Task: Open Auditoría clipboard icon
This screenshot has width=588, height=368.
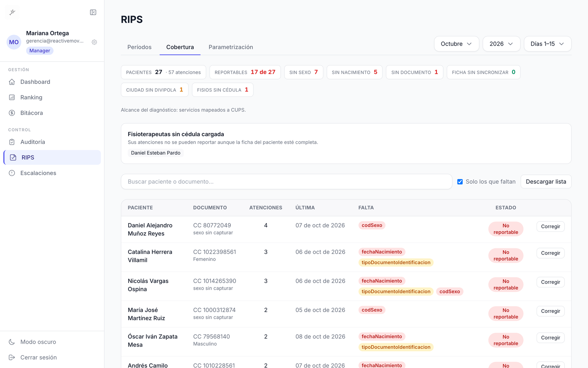Action: [x=12, y=142]
